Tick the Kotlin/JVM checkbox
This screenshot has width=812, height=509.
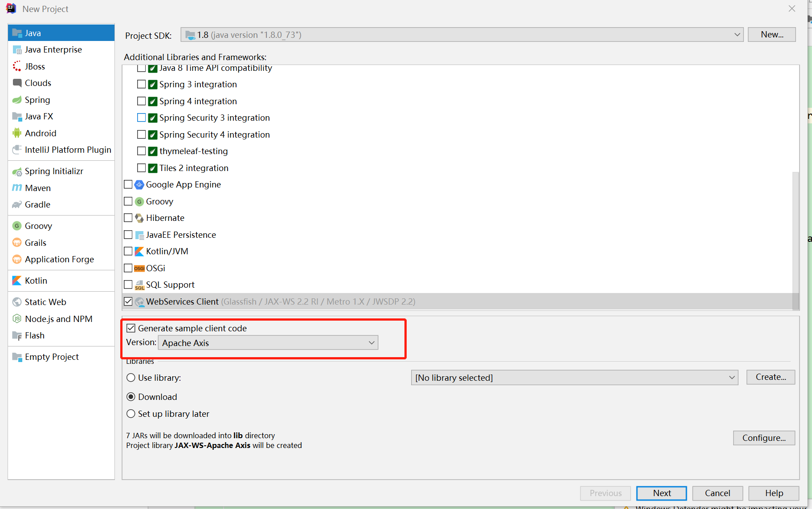(x=128, y=251)
